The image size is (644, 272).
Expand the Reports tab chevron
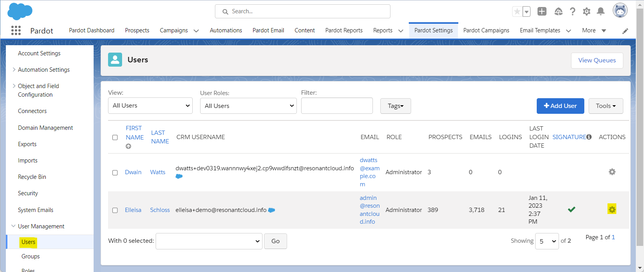click(x=401, y=31)
